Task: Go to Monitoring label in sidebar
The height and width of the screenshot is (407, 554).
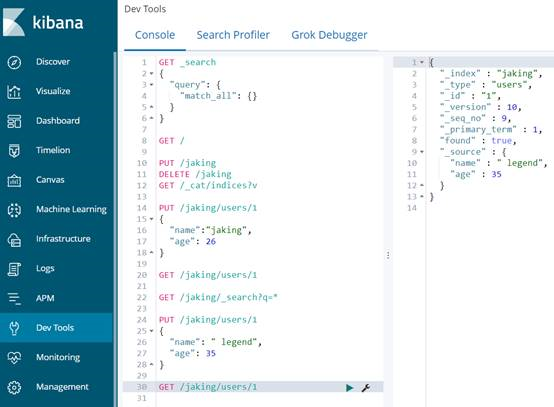Action: tap(58, 357)
